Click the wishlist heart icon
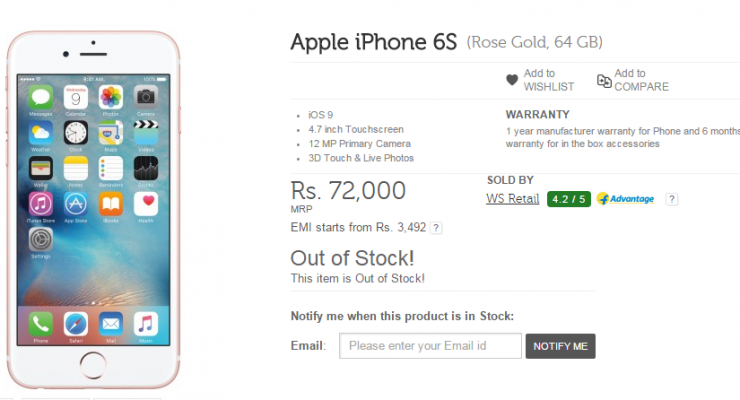740x400 pixels. (x=512, y=80)
